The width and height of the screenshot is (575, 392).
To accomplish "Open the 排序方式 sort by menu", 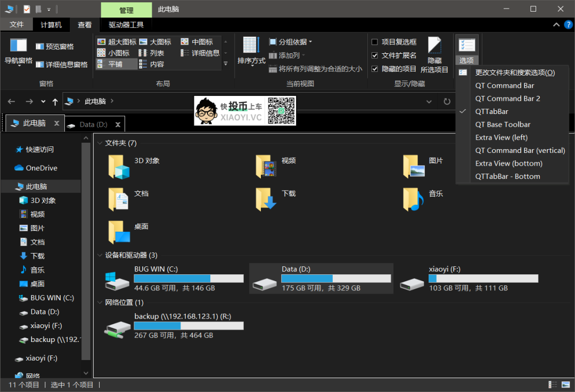I will 251,51.
